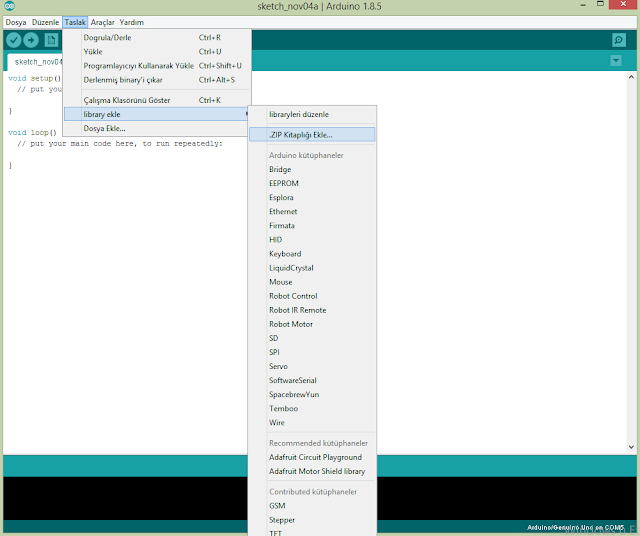This screenshot has width=640, height=536.
Task: Include the SD library
Action: point(312,338)
